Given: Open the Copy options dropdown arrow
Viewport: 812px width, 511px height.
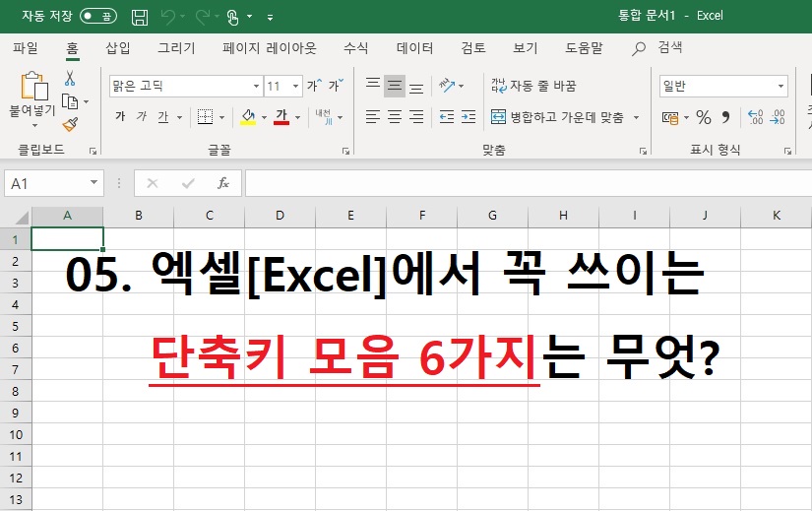Looking at the screenshot, I should click(x=86, y=101).
